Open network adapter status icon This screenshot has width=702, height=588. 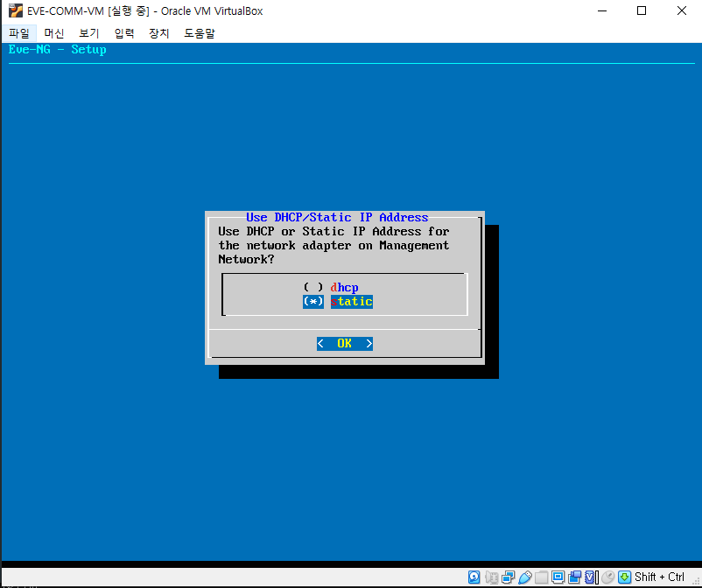point(509,577)
